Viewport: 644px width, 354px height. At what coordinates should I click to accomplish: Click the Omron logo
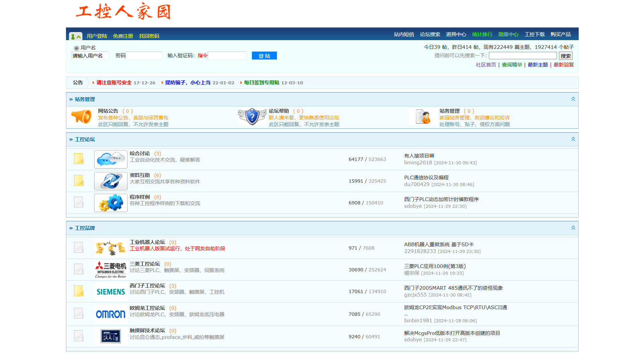(x=111, y=314)
